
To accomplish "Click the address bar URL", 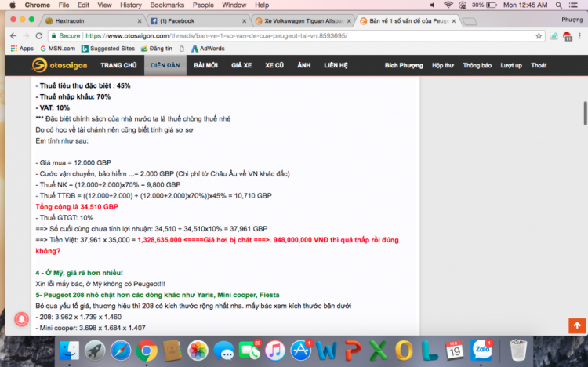I will (x=216, y=35).
